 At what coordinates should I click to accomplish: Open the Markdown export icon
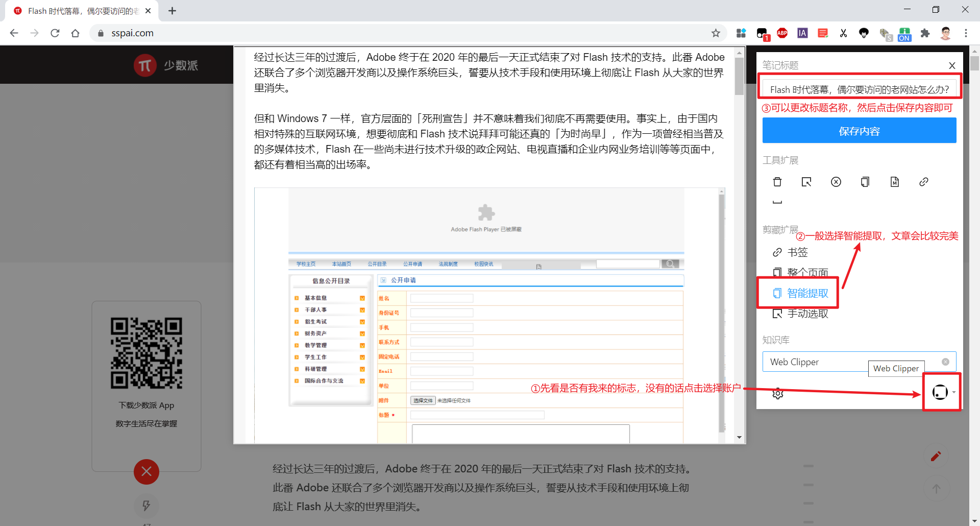coord(894,182)
